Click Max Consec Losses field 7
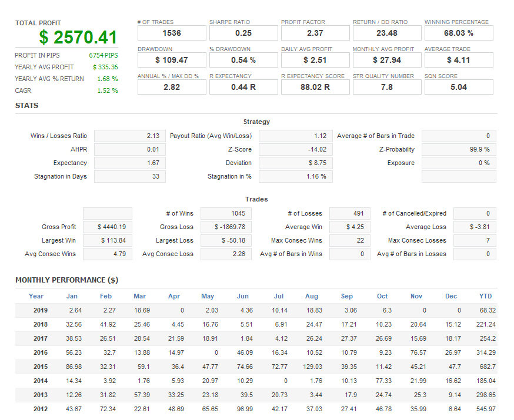This screenshot has width=514, height=420. pyautogui.click(x=475, y=241)
